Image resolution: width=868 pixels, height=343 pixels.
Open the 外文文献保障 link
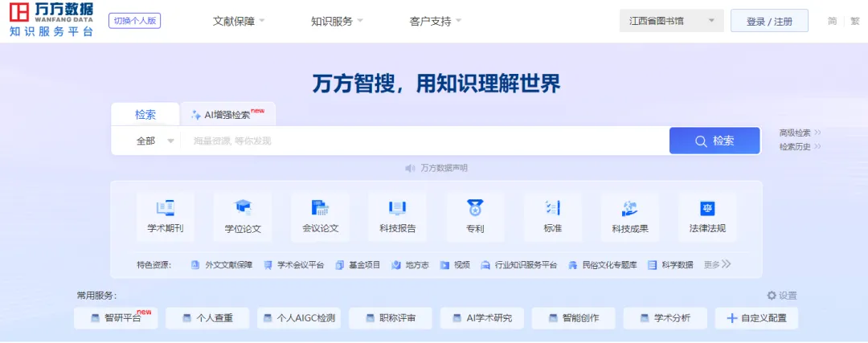point(228,265)
